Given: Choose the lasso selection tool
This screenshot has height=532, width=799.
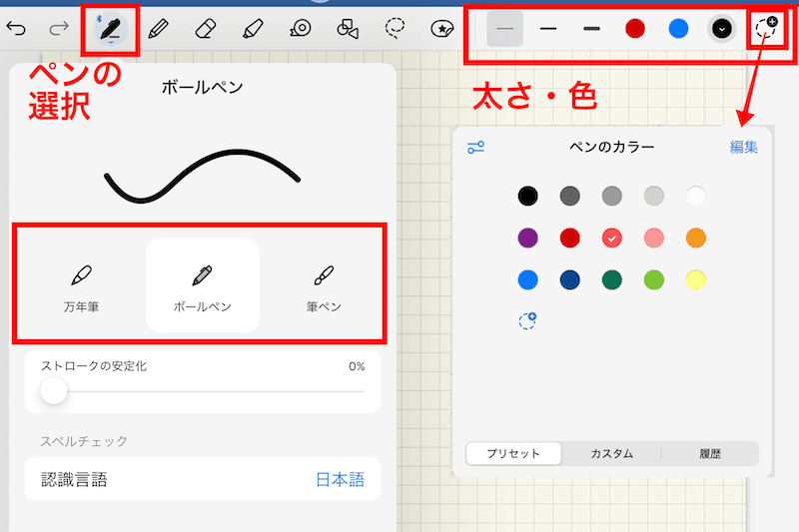Looking at the screenshot, I should pyautogui.click(x=395, y=29).
